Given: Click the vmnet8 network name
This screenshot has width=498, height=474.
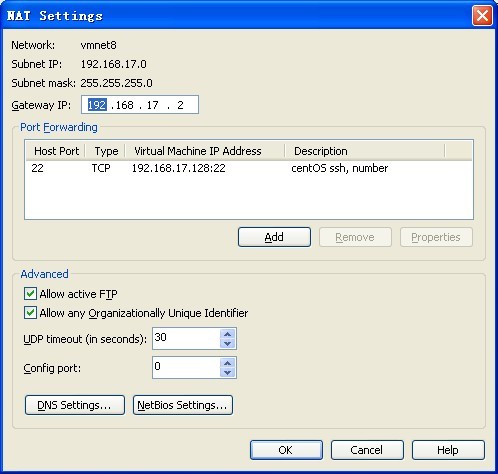Looking at the screenshot, I should pos(98,45).
